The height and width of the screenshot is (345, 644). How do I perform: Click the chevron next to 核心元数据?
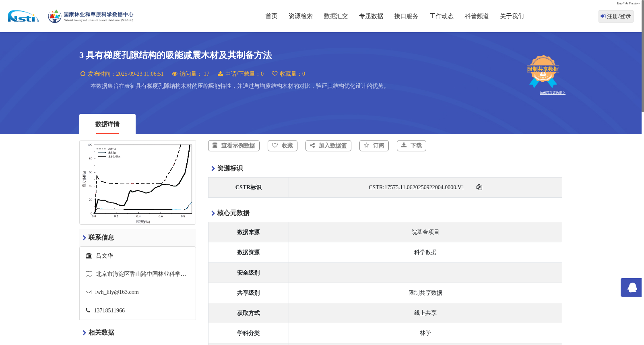coord(213,213)
